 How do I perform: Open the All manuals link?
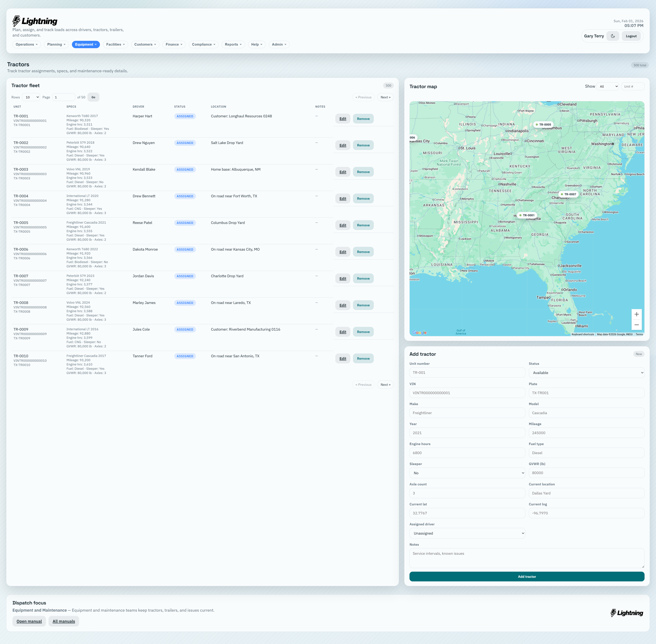click(x=64, y=621)
